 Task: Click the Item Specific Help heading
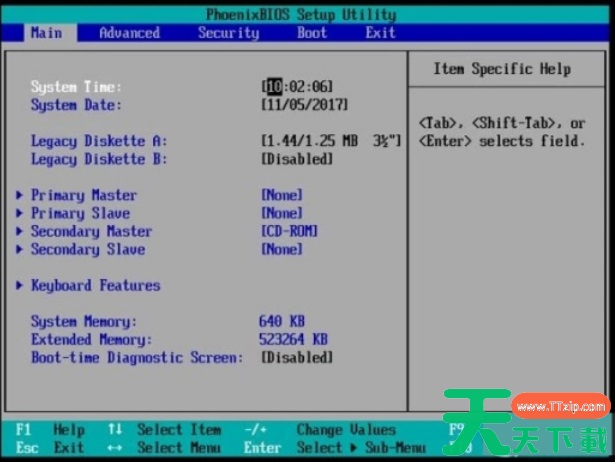502,69
